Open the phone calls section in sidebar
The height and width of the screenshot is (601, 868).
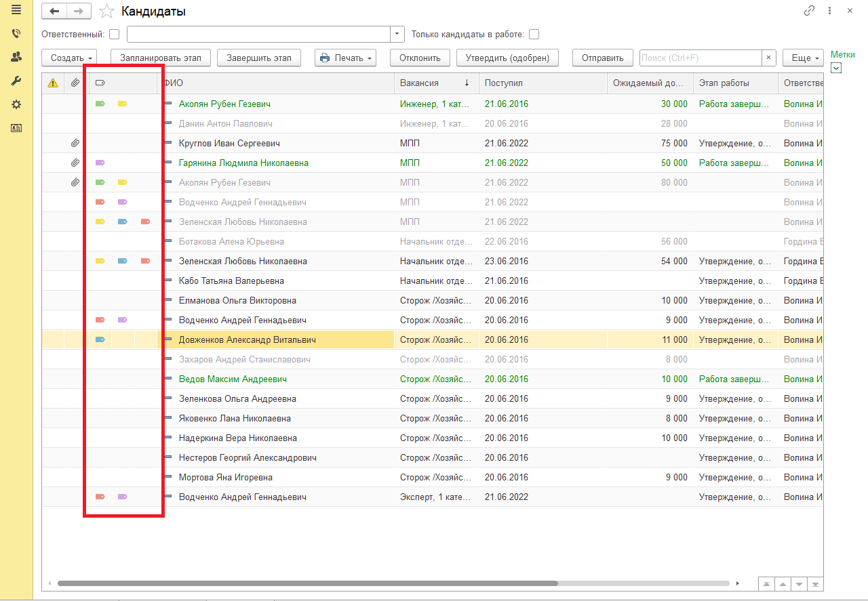(16, 34)
